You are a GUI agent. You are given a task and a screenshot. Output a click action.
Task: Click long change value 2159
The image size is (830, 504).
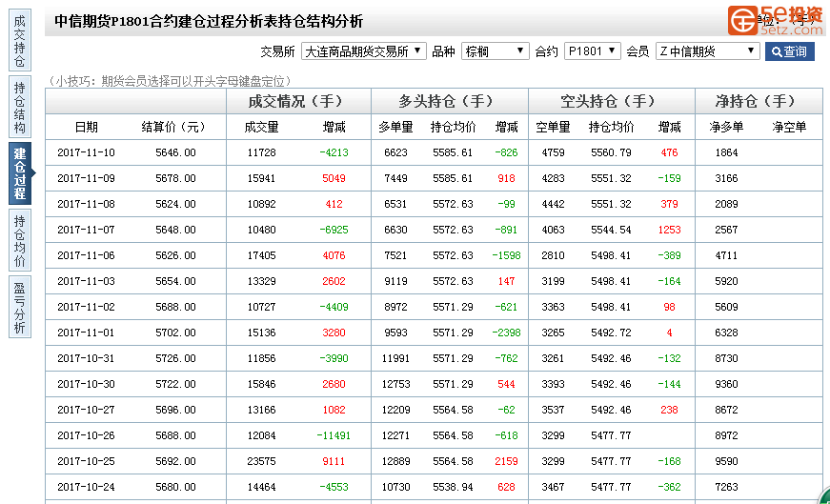pyautogui.click(x=507, y=461)
